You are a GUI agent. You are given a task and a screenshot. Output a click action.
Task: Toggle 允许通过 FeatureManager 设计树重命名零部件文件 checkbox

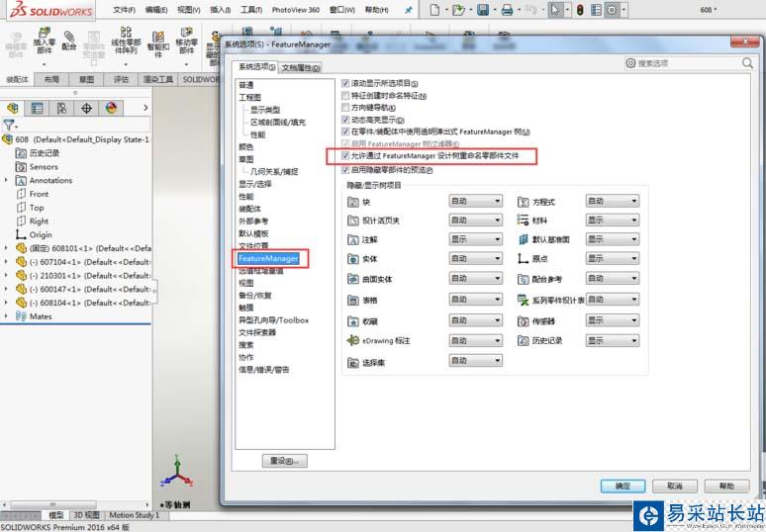tap(345, 155)
